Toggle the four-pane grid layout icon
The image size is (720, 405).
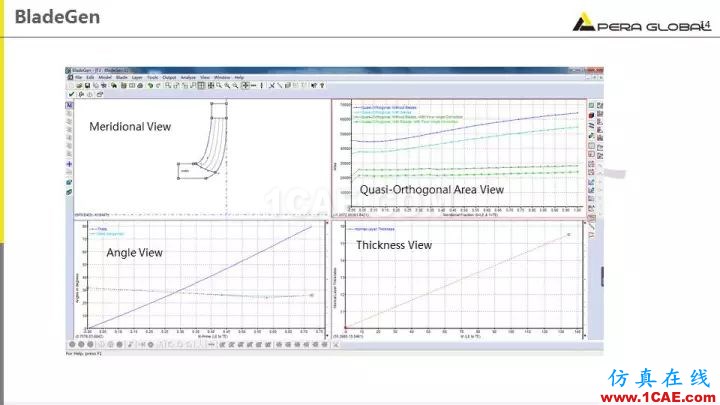(201, 85)
